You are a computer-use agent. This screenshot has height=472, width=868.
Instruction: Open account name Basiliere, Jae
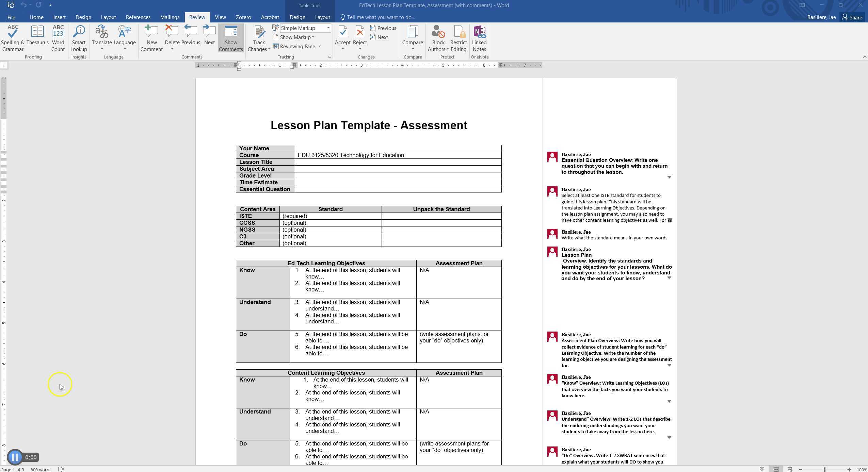[821, 17]
